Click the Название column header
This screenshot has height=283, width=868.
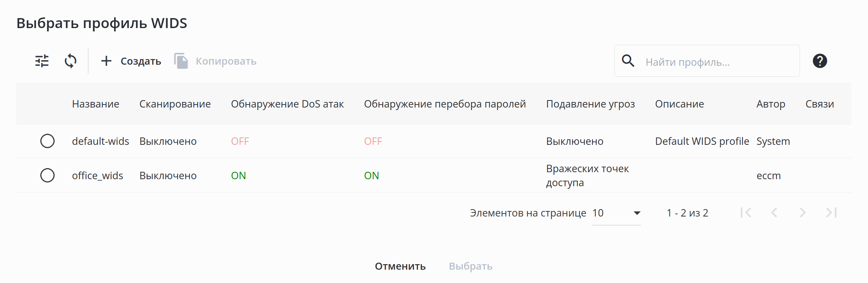coord(95,104)
